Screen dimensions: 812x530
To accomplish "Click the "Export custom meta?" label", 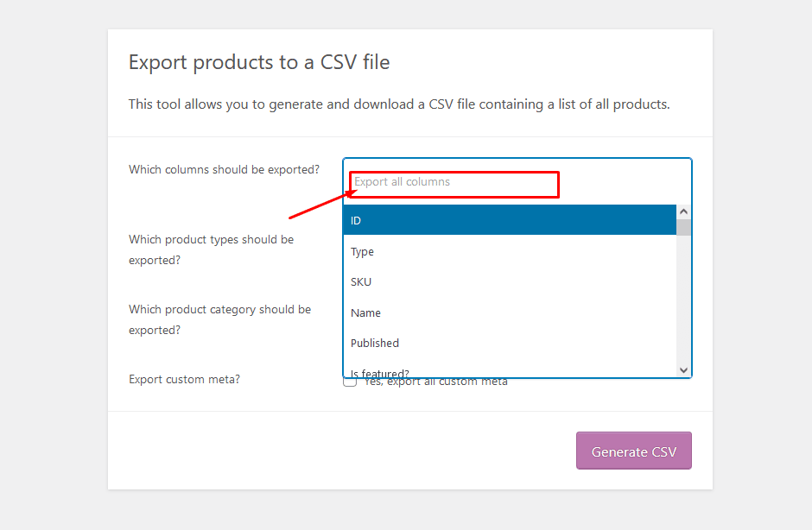I will click(184, 379).
